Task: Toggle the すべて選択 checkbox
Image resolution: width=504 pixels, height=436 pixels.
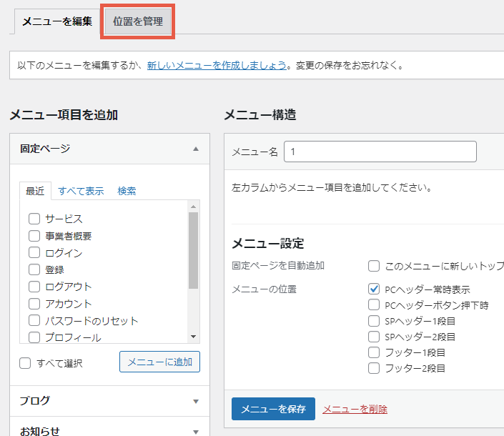Action: coord(25,363)
